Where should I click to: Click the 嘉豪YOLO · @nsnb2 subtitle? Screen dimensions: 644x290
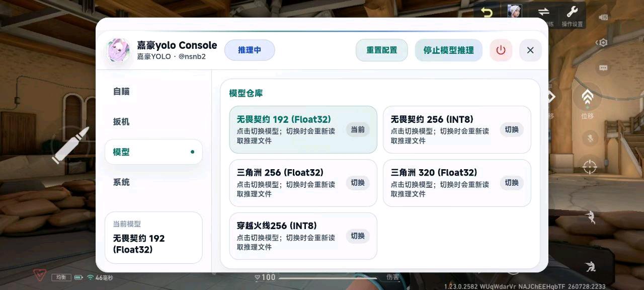click(x=171, y=56)
